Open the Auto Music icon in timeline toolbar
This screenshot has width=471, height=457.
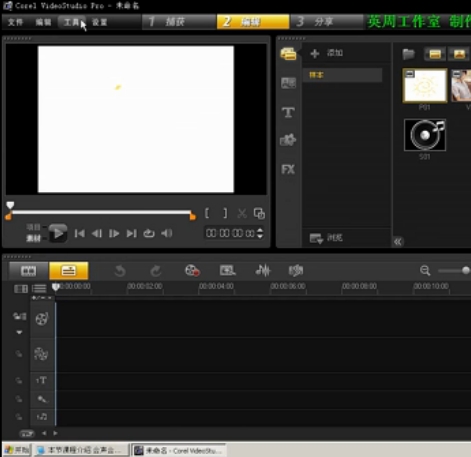296,271
